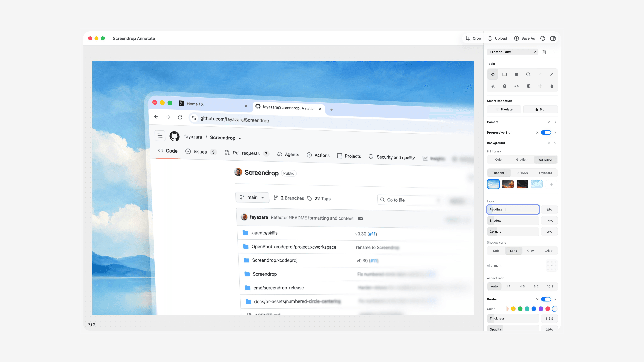Switch fill library to Wallpaper tab
644x362 pixels.
pyautogui.click(x=546, y=159)
